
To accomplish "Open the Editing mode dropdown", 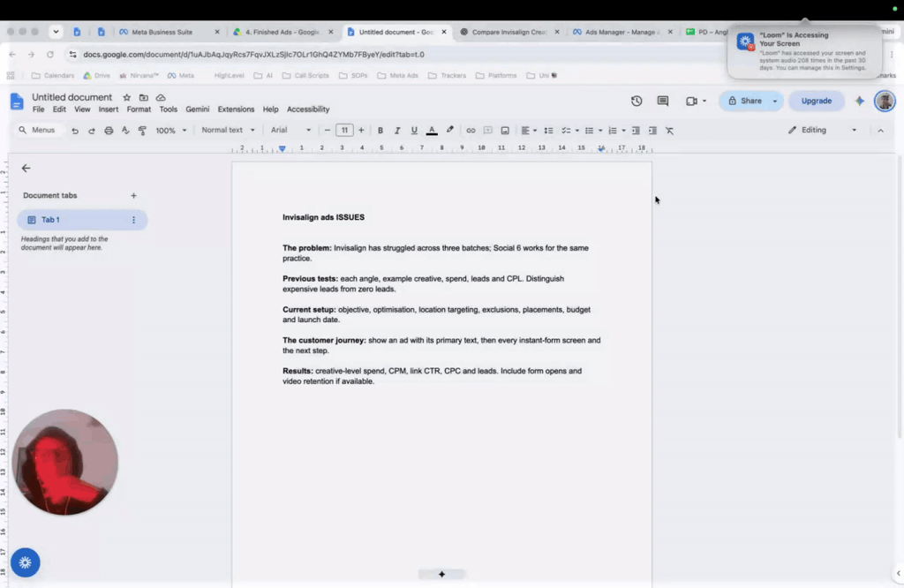I will [x=822, y=131].
